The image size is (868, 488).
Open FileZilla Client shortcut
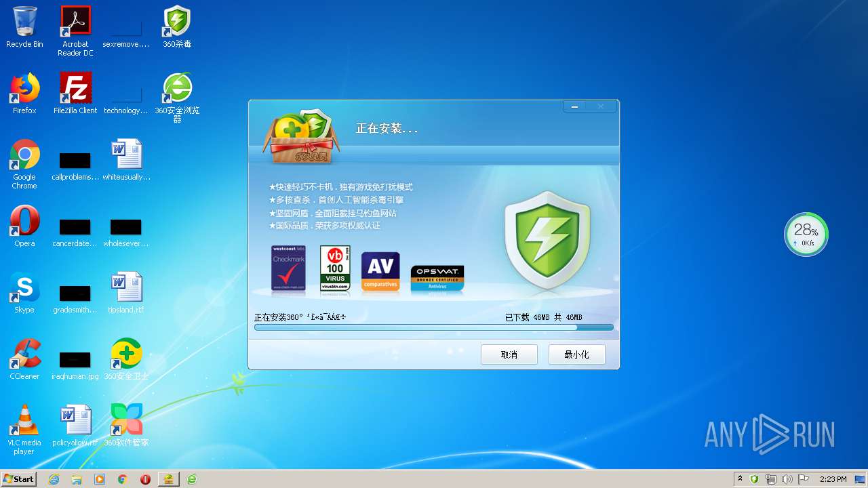pyautogui.click(x=75, y=94)
